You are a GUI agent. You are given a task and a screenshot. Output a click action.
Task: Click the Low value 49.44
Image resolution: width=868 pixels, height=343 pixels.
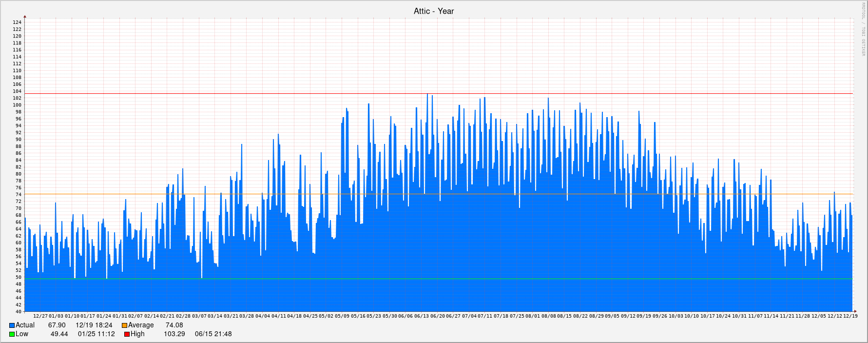click(x=59, y=334)
